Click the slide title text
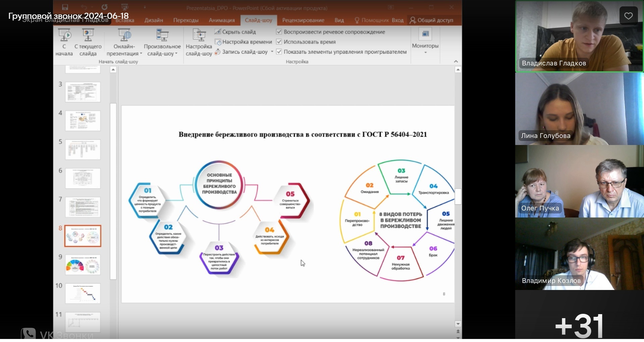 click(x=303, y=134)
